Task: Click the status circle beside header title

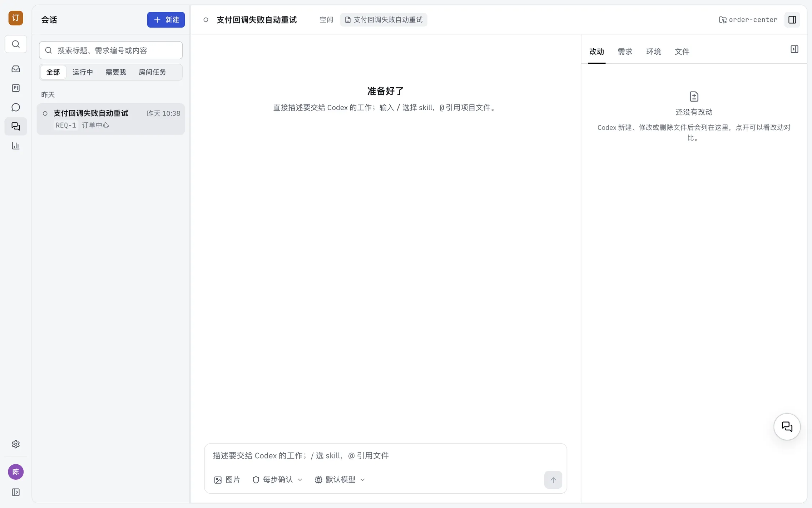Action: click(206, 20)
